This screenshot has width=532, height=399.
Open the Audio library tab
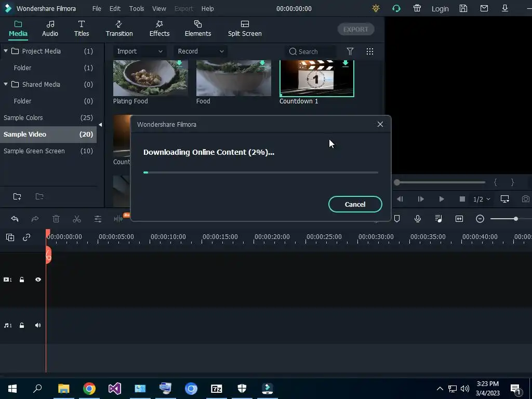click(50, 29)
